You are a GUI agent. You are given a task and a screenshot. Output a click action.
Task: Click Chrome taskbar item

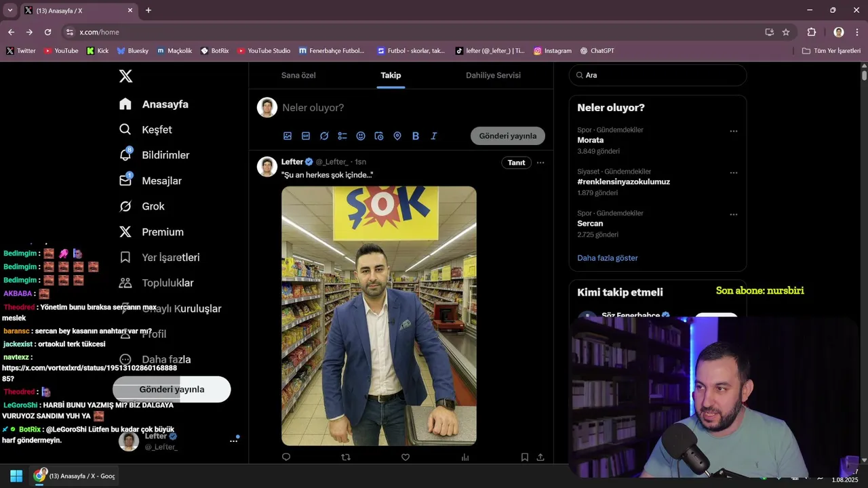[75, 476]
